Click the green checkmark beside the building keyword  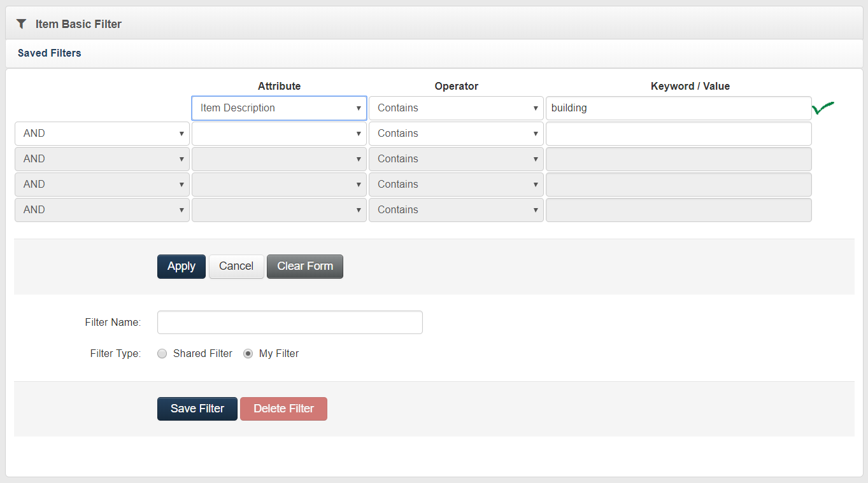(x=822, y=108)
